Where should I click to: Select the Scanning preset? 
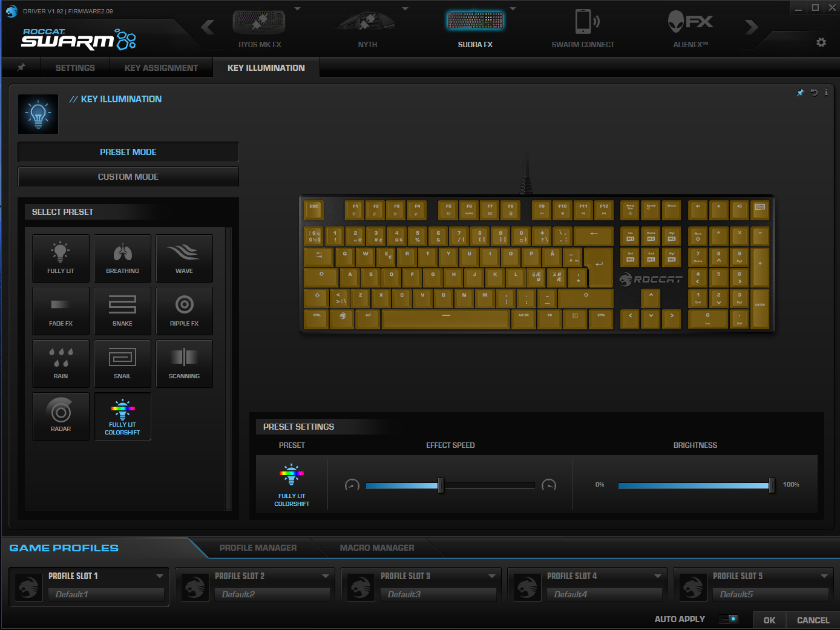(184, 364)
